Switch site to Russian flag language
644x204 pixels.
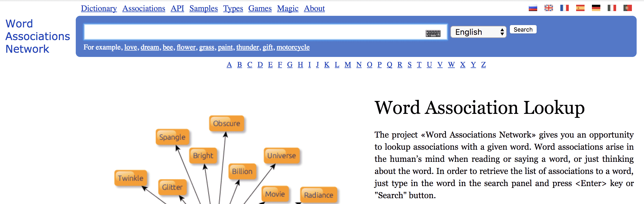pos(533,8)
